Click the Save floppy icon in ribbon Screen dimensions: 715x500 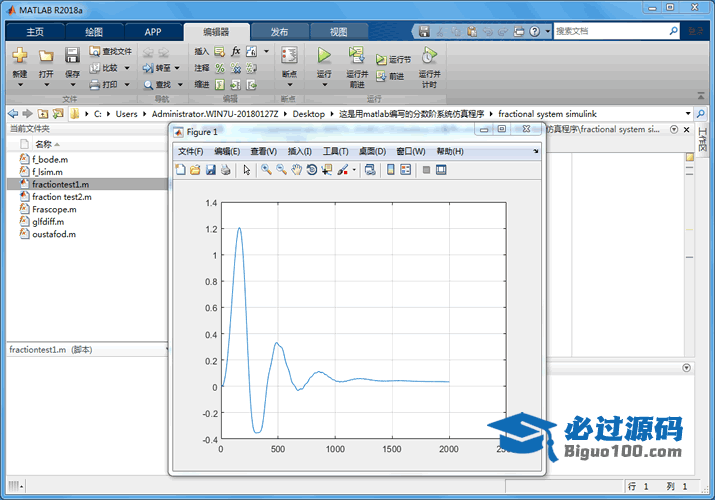pos(72,56)
